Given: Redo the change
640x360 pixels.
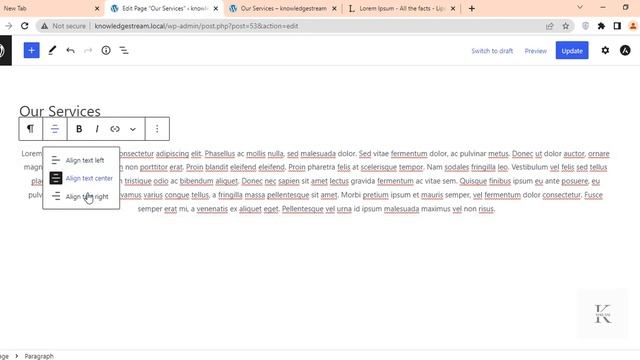Looking at the screenshot, I should click(x=88, y=50).
